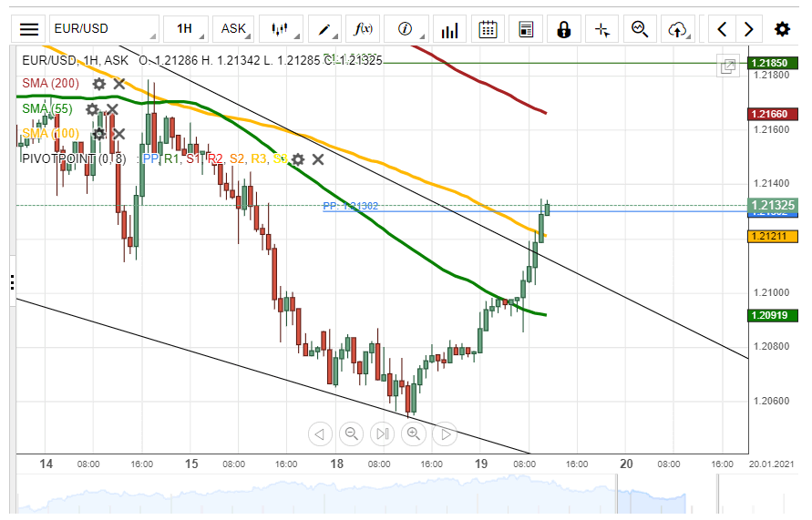This screenshot has width=812, height=520.
Task: Shift chart right with navigation arrow
Action: click(x=446, y=433)
